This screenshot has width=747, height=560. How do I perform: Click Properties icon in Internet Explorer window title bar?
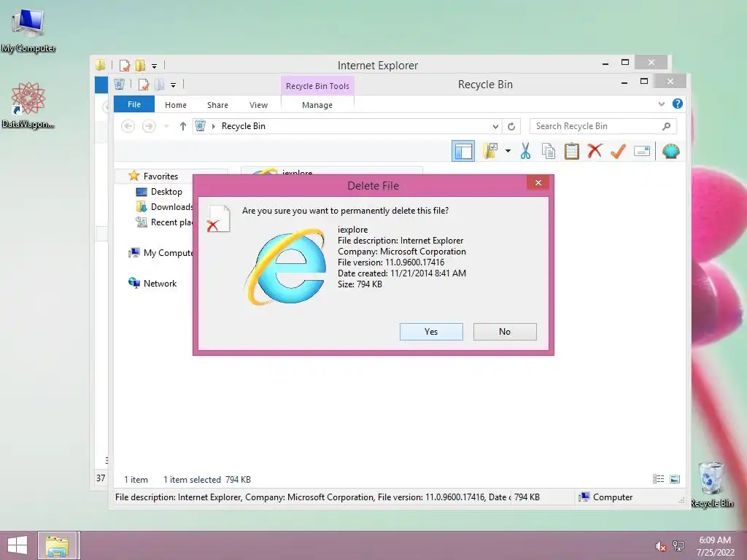coord(125,65)
